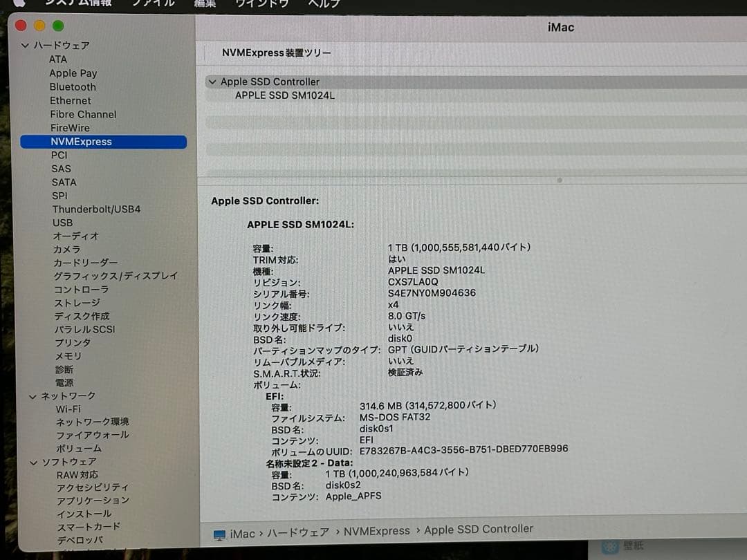Select Bluetooth in the hardware sidebar
This screenshot has height=560, width=747.
click(72, 86)
